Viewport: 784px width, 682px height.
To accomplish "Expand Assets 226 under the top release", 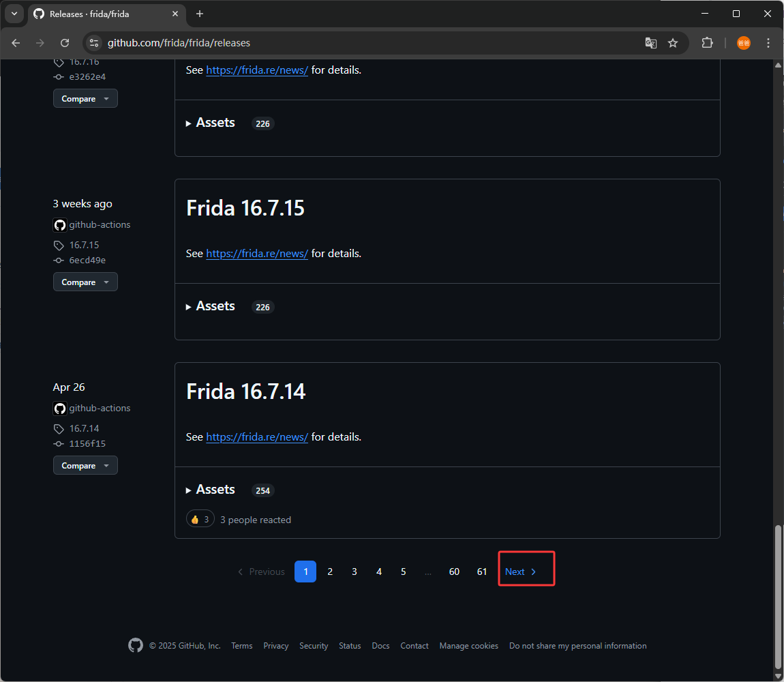I will (230, 123).
